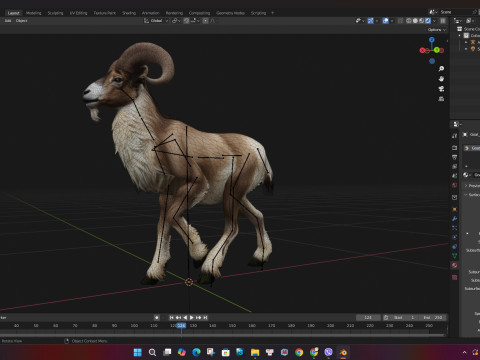This screenshot has width=480, height=360.
Task: Switch to the Shading workspace tab
Action: point(129,13)
